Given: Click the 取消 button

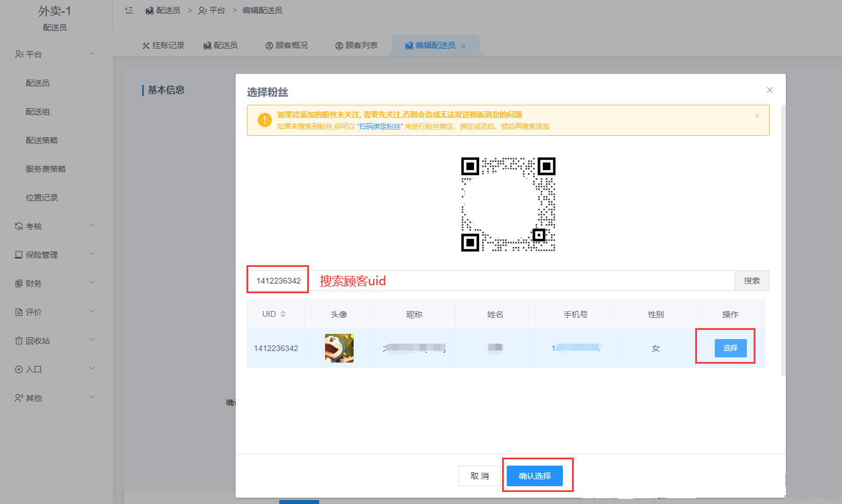Looking at the screenshot, I should pyautogui.click(x=480, y=476).
